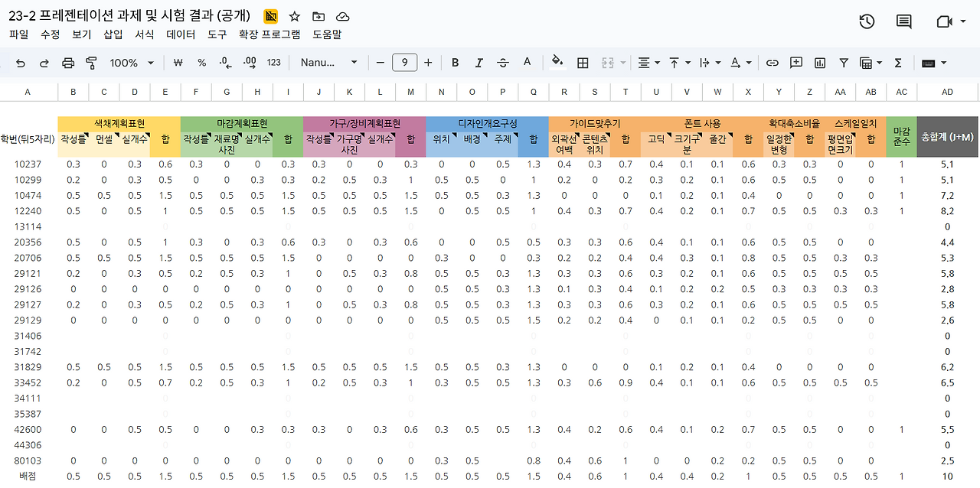Image resolution: width=980 pixels, height=488 pixels.
Task: Pick a cell fill color
Action: (x=557, y=63)
